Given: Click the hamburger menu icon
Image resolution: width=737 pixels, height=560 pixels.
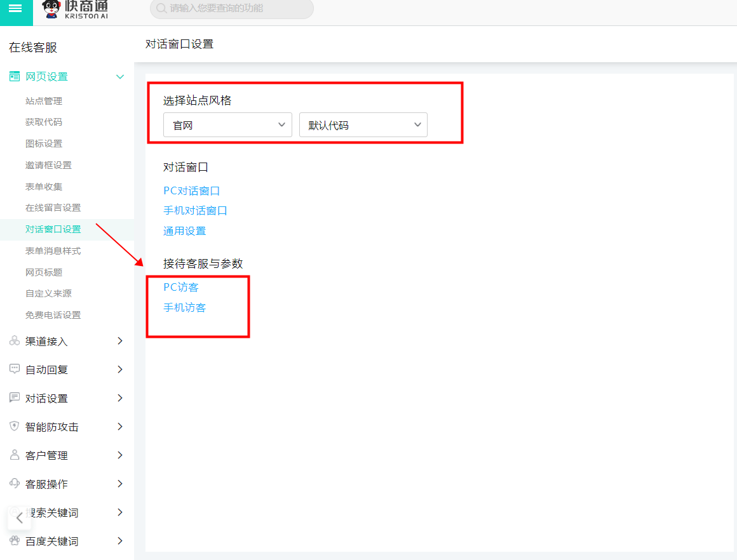Looking at the screenshot, I should point(15,8).
